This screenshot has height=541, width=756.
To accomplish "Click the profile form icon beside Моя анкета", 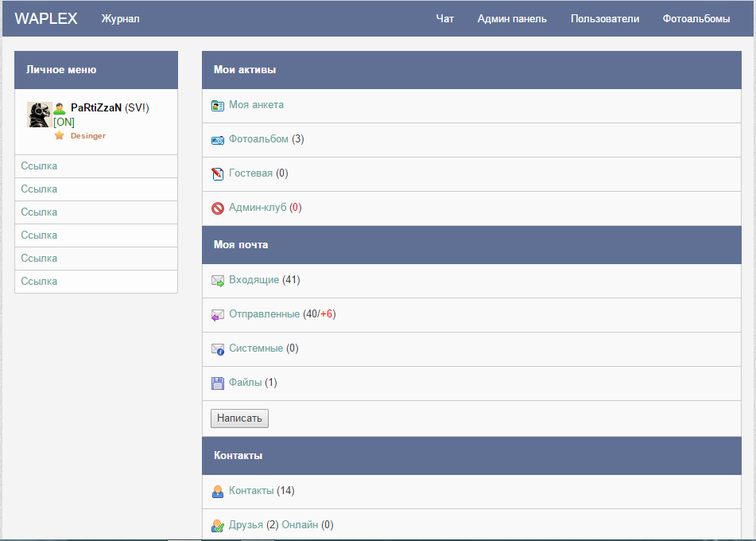I will [218, 105].
